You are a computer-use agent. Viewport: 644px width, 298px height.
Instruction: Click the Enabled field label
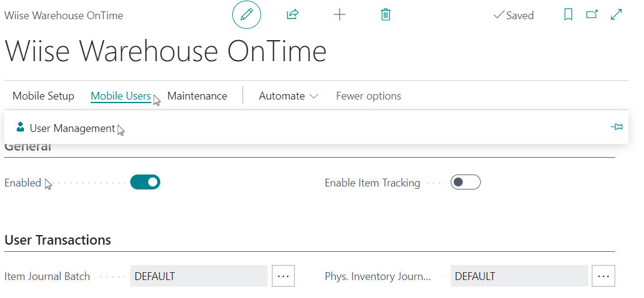pos(23,183)
